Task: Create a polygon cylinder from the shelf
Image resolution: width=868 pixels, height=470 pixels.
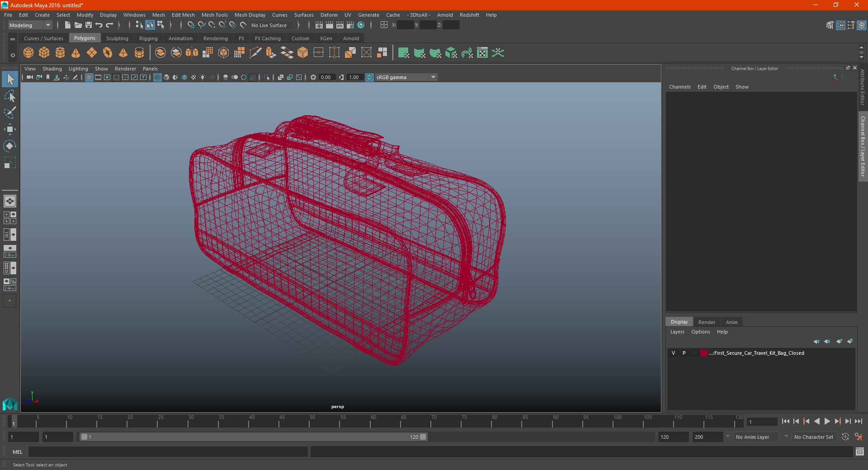Action: (x=60, y=53)
